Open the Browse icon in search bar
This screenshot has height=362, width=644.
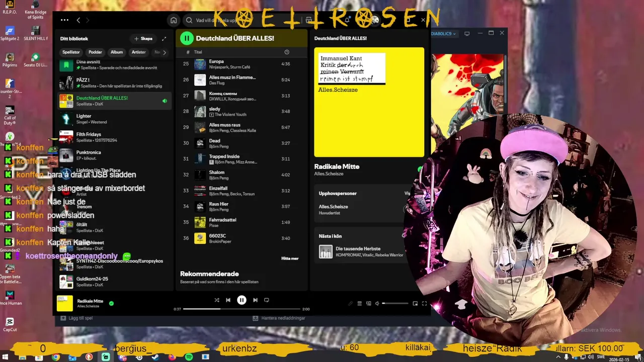tap(309, 20)
